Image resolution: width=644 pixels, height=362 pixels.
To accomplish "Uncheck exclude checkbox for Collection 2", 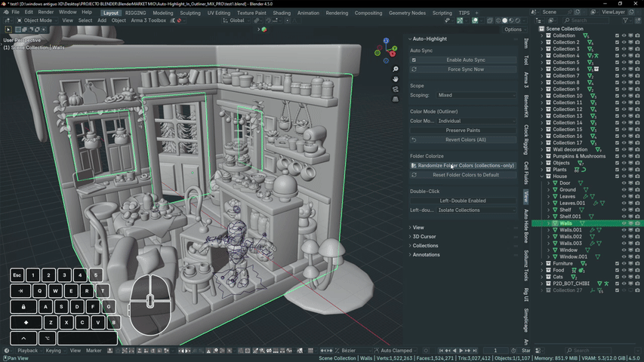I will tap(617, 42).
